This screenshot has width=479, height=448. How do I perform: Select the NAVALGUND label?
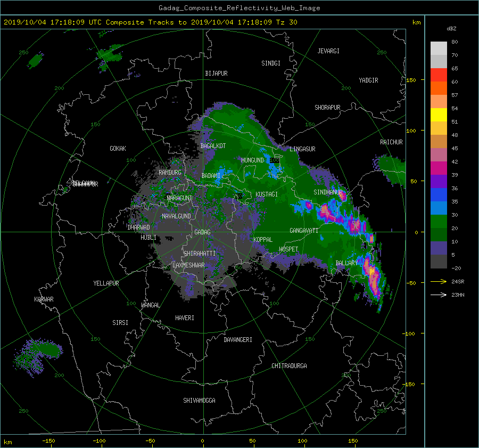pyautogui.click(x=176, y=216)
